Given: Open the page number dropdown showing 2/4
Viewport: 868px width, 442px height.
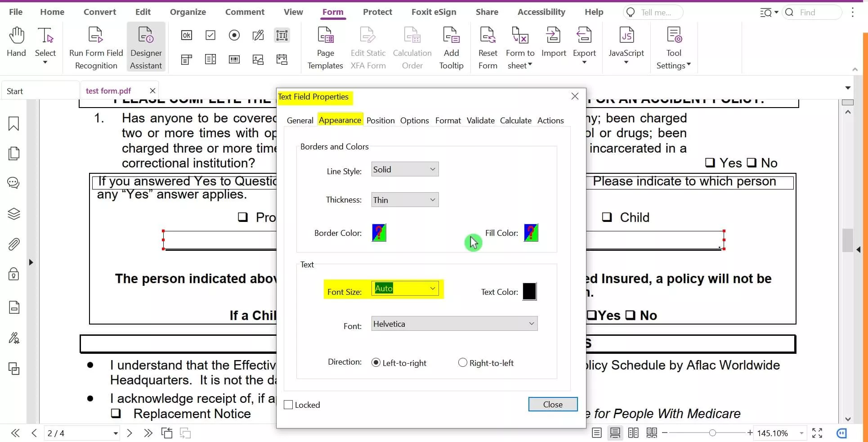Looking at the screenshot, I should tap(115, 433).
